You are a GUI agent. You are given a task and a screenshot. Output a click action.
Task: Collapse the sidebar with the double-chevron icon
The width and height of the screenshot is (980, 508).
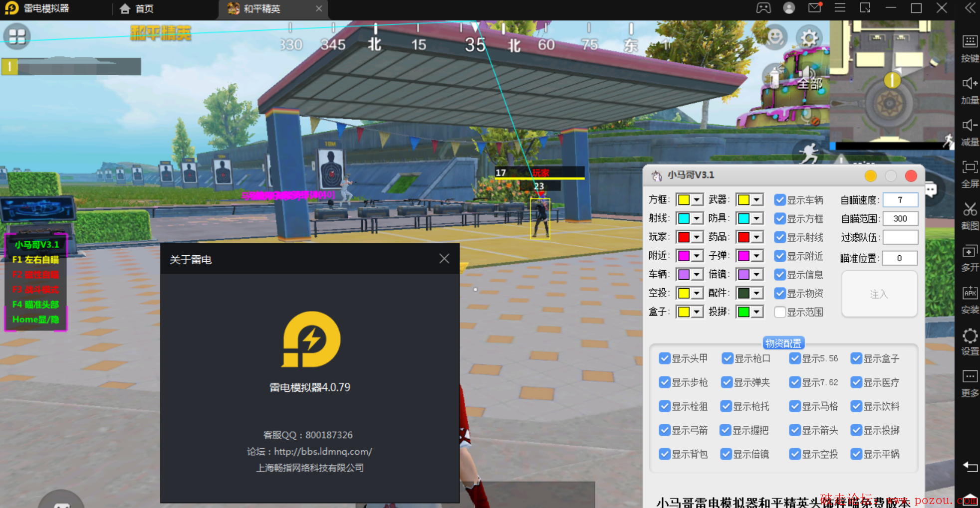click(970, 8)
